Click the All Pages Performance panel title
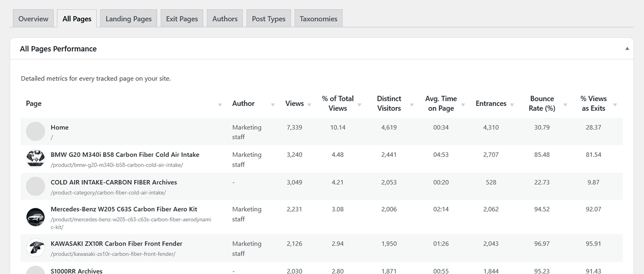 [58, 48]
